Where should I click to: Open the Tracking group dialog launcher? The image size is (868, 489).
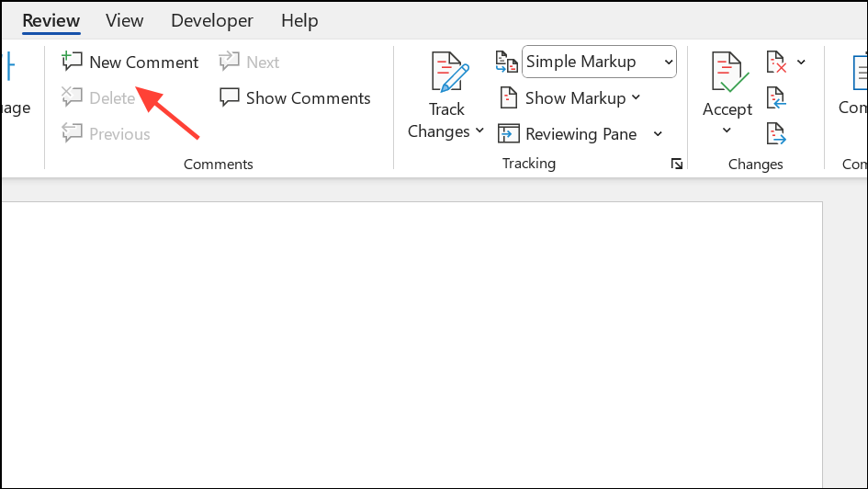[x=677, y=164]
